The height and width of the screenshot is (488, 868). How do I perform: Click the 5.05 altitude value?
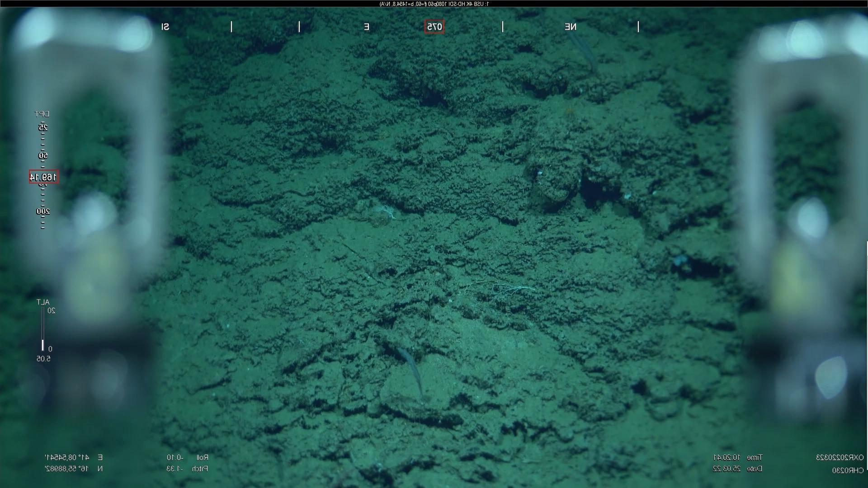click(x=43, y=358)
